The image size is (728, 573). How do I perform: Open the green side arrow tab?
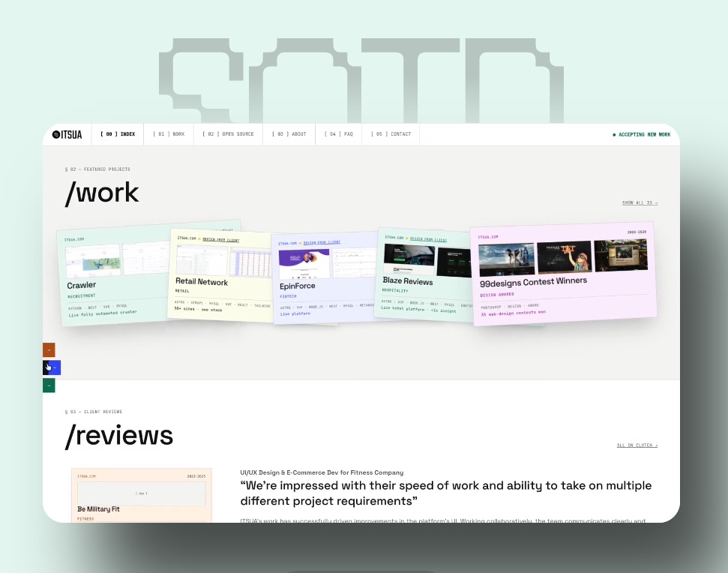(x=49, y=385)
